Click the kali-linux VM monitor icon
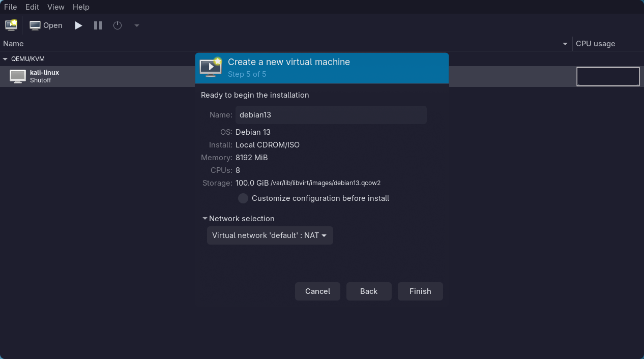 point(17,76)
